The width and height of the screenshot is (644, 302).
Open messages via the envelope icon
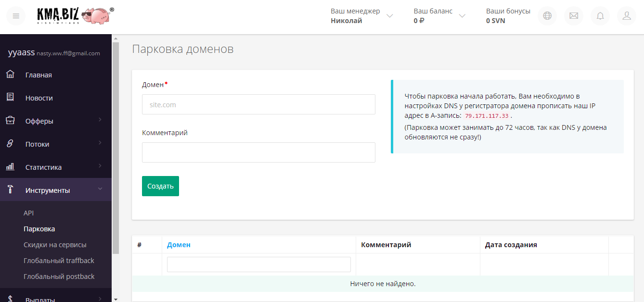pos(573,15)
